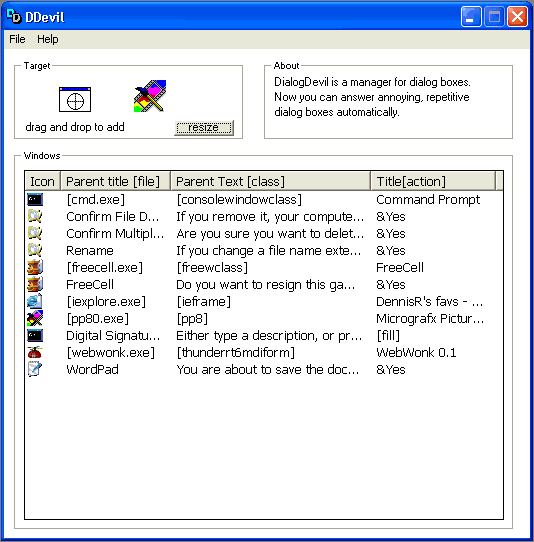Click the pp80.exe row icon
This screenshot has height=542, width=534.
[x=35, y=318]
